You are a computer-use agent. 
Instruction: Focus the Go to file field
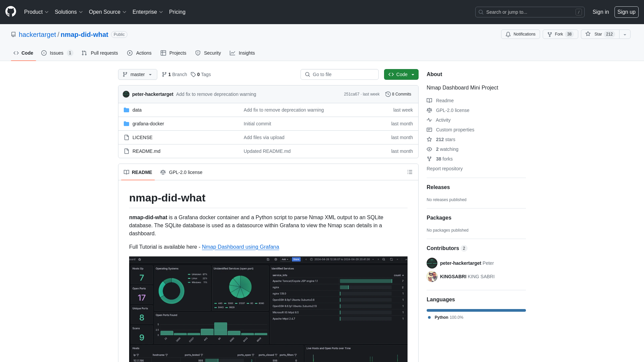339,74
